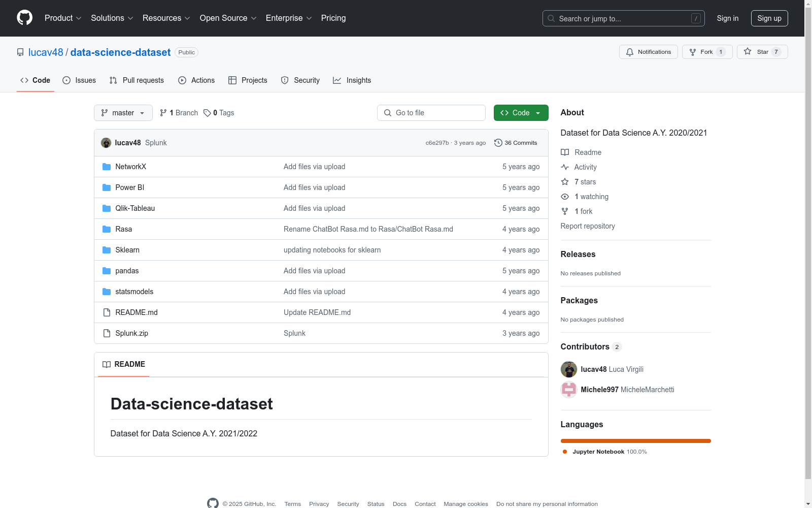812x508 pixels.
Task: View the Projects tab
Action: pos(248,80)
